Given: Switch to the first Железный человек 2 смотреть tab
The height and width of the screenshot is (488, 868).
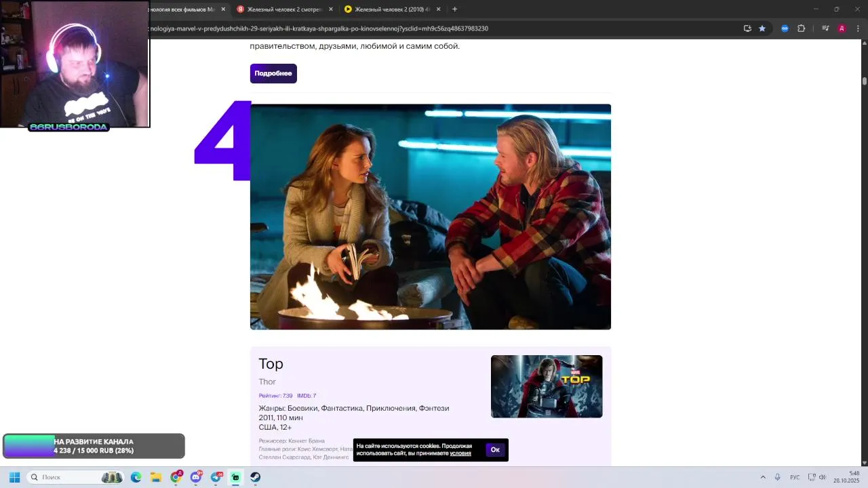Looking at the screenshot, I should tap(283, 9).
